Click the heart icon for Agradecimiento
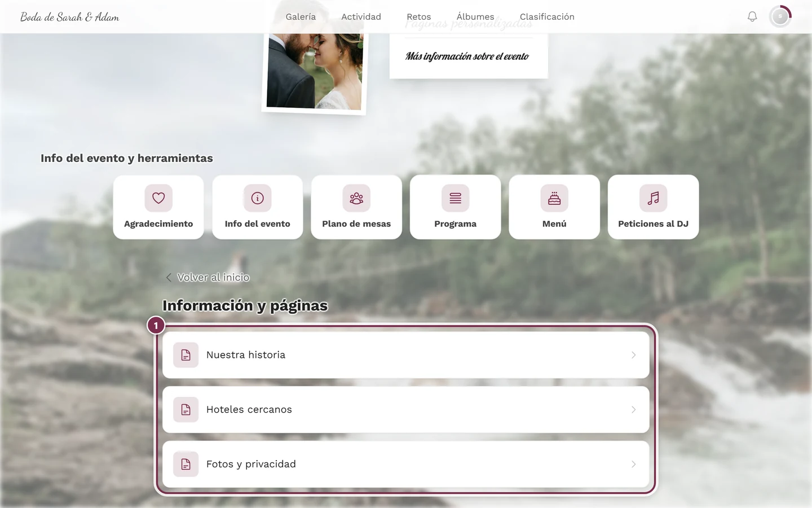This screenshot has width=812, height=508. point(158,198)
